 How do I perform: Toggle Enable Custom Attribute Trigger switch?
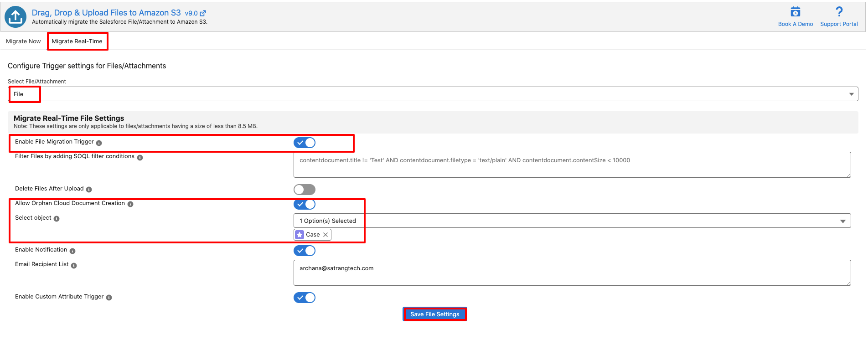pyautogui.click(x=305, y=298)
